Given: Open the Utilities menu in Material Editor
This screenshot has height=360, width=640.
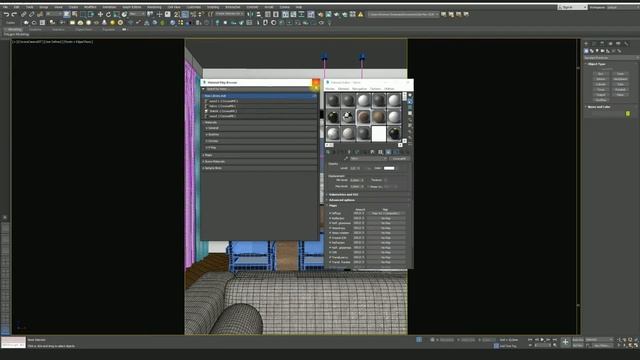Looking at the screenshot, I should [x=389, y=89].
